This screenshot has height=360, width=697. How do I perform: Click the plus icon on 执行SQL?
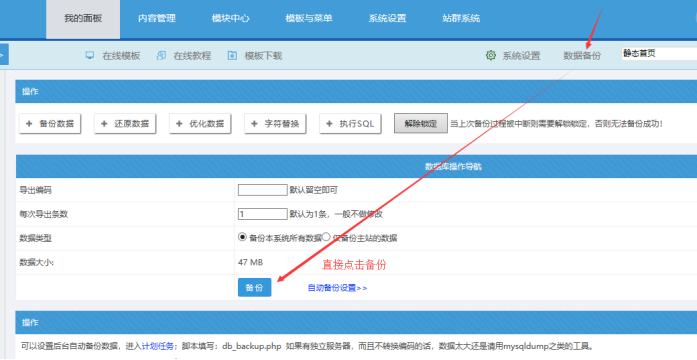point(329,124)
